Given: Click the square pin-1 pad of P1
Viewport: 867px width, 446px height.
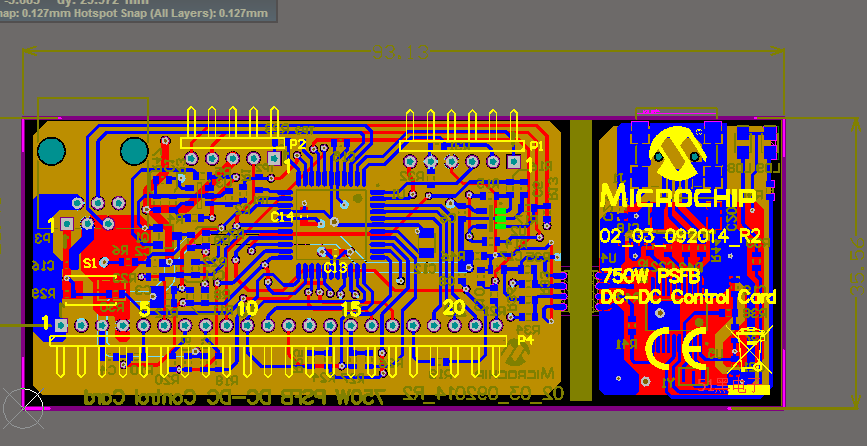Looking at the screenshot, I should [514, 161].
